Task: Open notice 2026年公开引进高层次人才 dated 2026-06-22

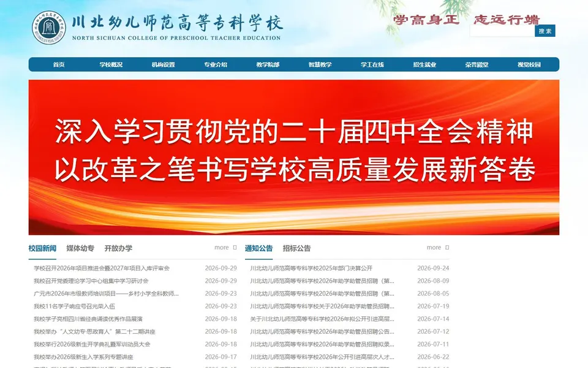Action: 322,357
